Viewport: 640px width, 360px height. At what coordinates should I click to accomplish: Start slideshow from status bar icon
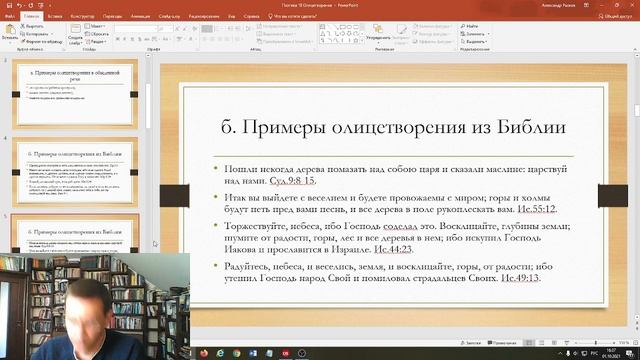(x=567, y=343)
